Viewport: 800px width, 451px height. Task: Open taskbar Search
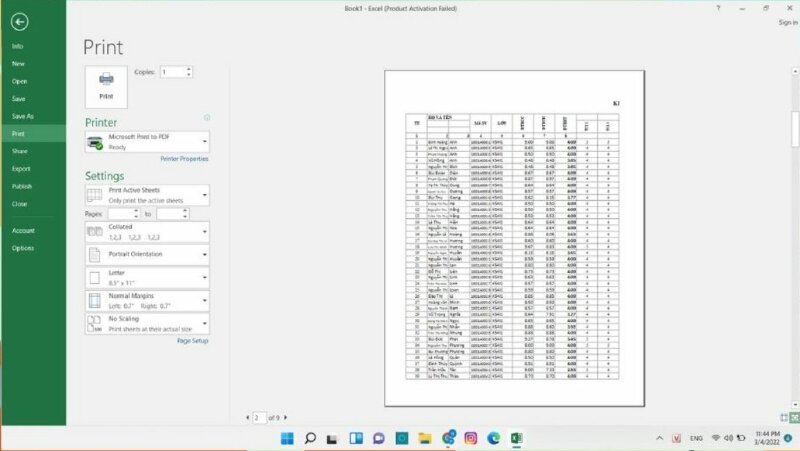(310, 438)
